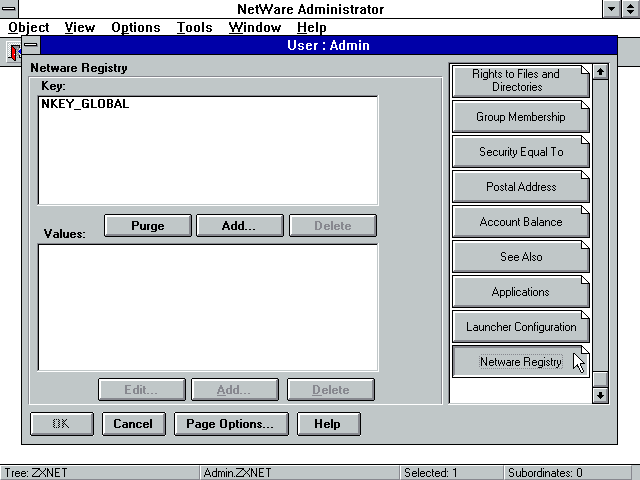Click the Selected: 1 status entry
Viewport: 640px width, 480px height.
tap(451, 473)
